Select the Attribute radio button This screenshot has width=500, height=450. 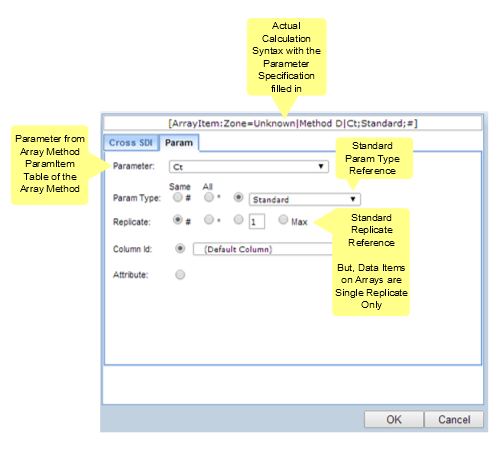(180, 275)
